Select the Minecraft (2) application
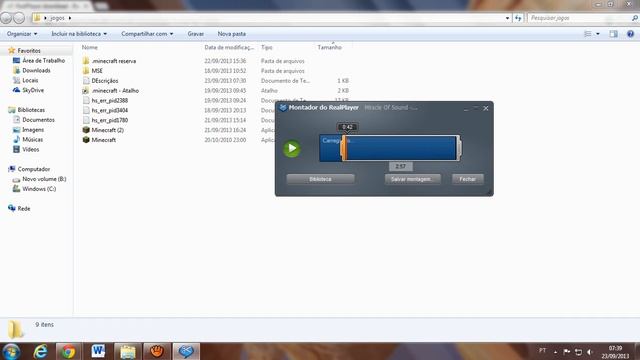Screen dimensions: 640x360 click(x=107, y=130)
